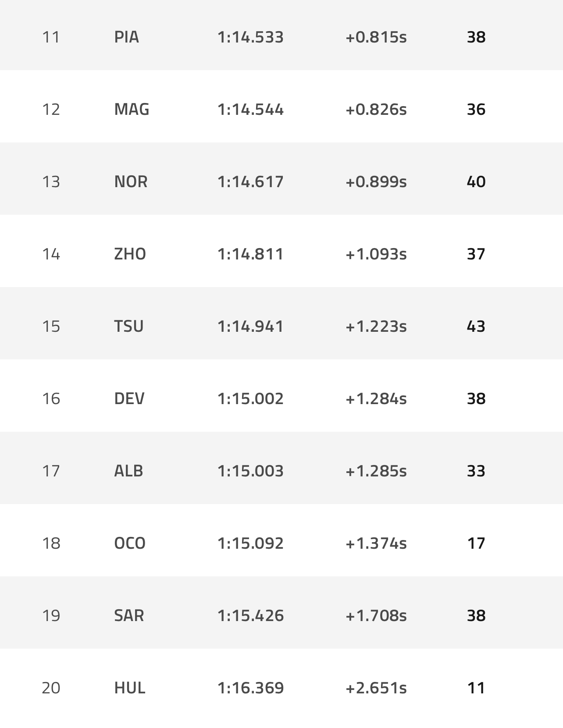Click driver code ALB

point(128,471)
